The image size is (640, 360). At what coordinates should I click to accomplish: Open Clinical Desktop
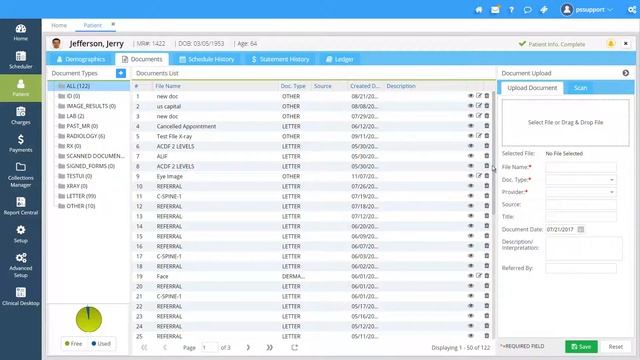point(20,296)
